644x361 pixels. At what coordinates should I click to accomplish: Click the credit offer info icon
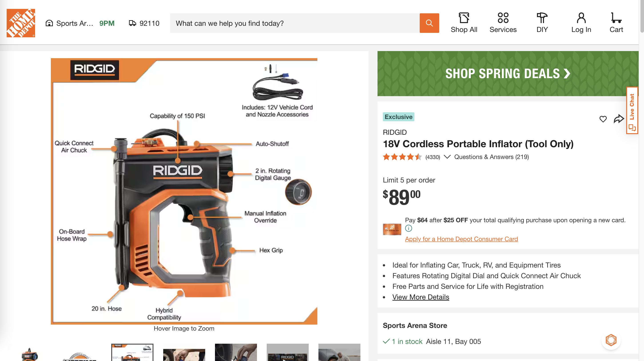point(409,228)
